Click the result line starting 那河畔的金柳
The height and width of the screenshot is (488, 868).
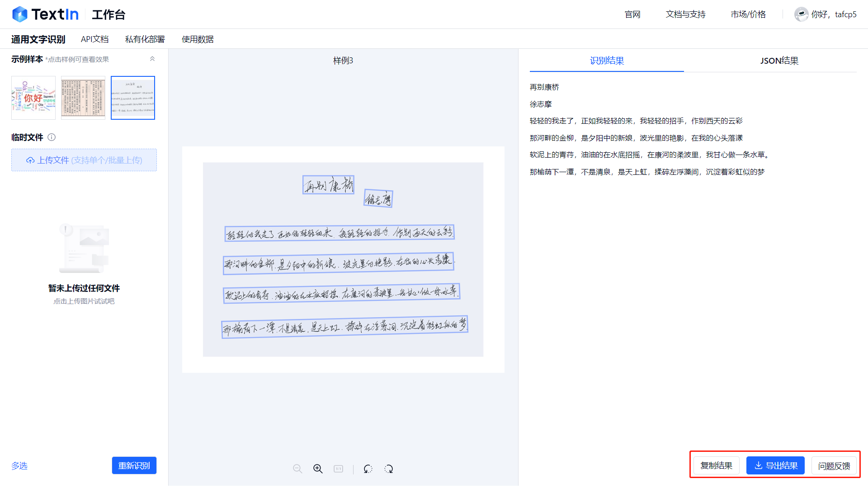(x=636, y=138)
